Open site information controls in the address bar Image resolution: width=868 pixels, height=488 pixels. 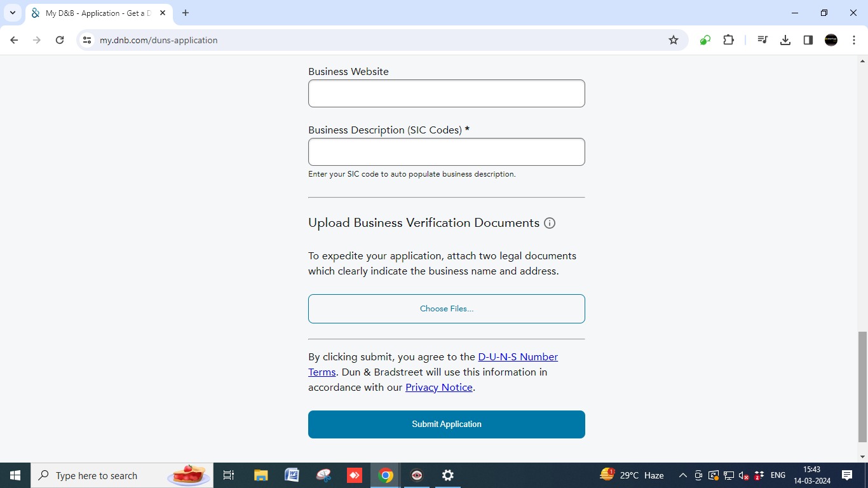(86, 39)
